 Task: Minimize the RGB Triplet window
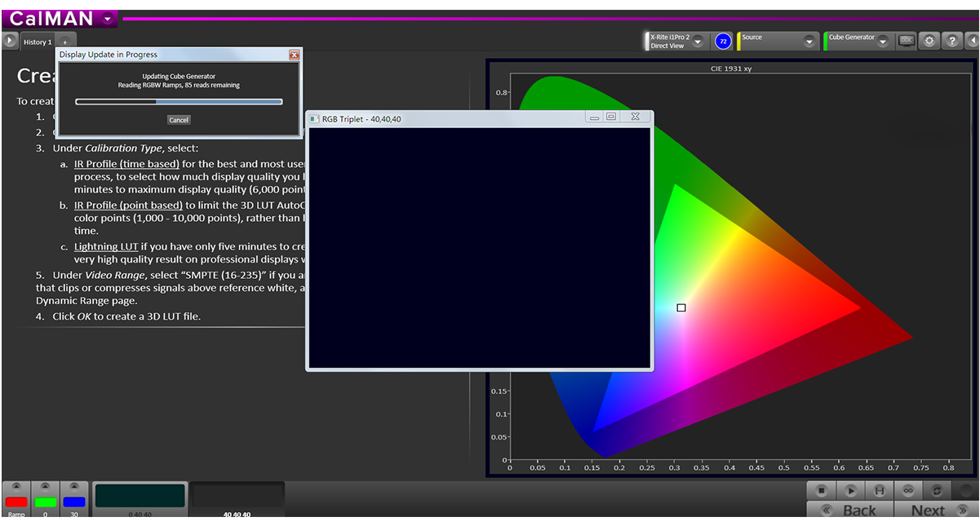pyautogui.click(x=595, y=118)
